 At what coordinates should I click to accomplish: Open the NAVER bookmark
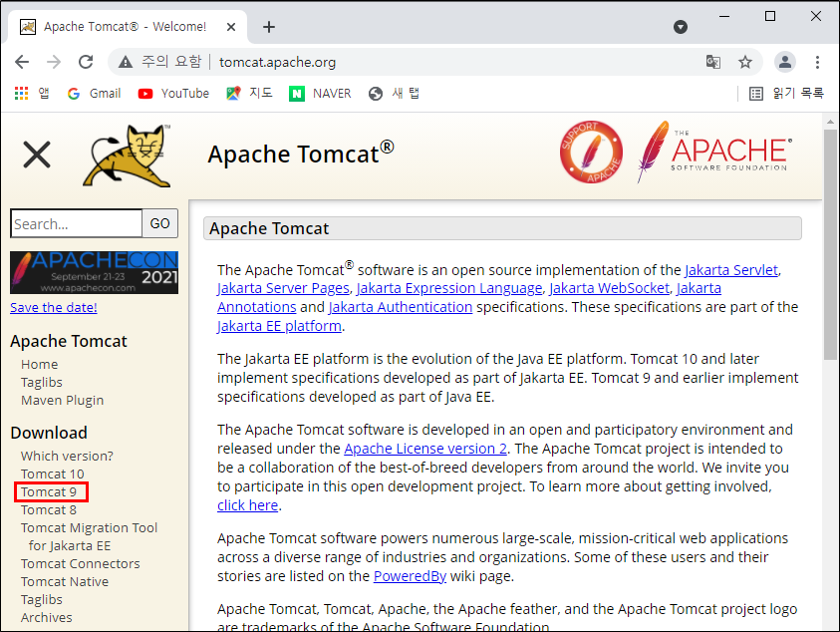coord(320,94)
